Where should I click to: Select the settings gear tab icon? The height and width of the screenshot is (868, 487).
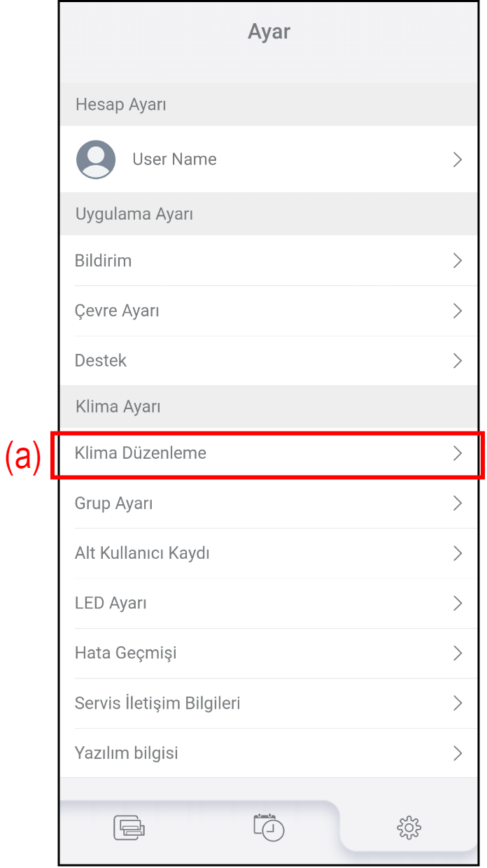409,828
